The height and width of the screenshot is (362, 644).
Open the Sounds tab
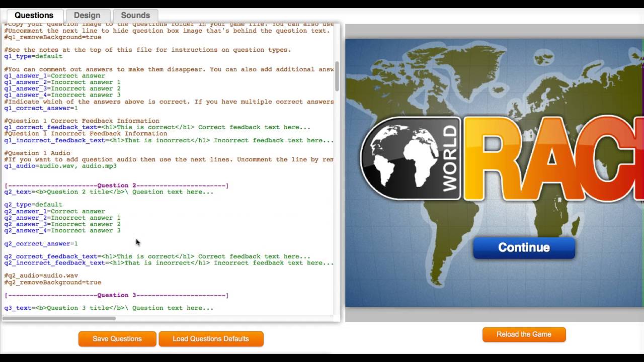(135, 15)
